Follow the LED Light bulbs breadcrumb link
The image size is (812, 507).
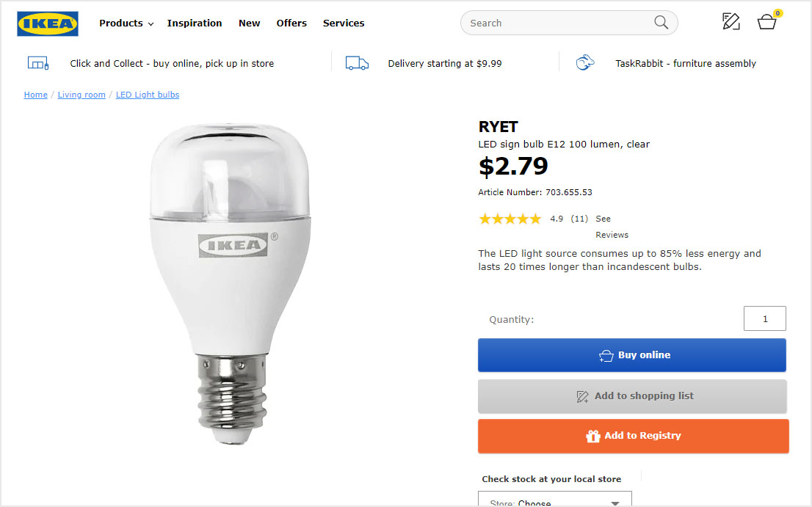(148, 95)
